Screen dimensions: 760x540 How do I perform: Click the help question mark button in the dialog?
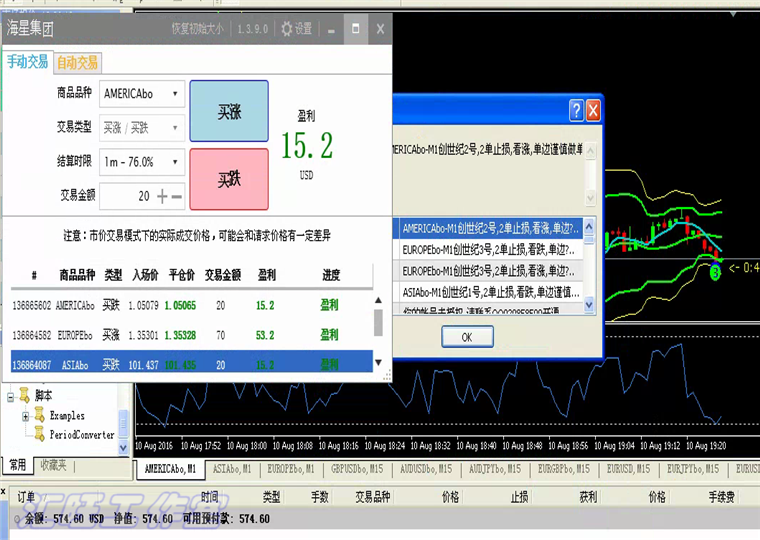tap(576, 111)
